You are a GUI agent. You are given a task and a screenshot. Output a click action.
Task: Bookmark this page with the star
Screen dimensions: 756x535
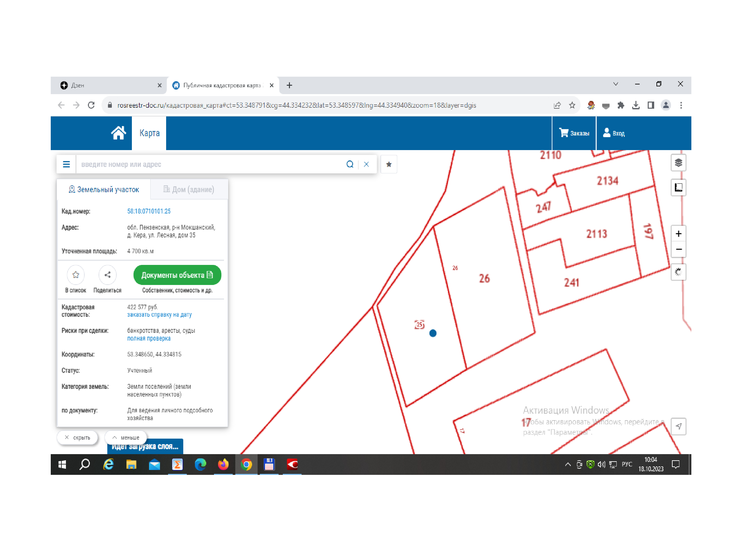572,105
